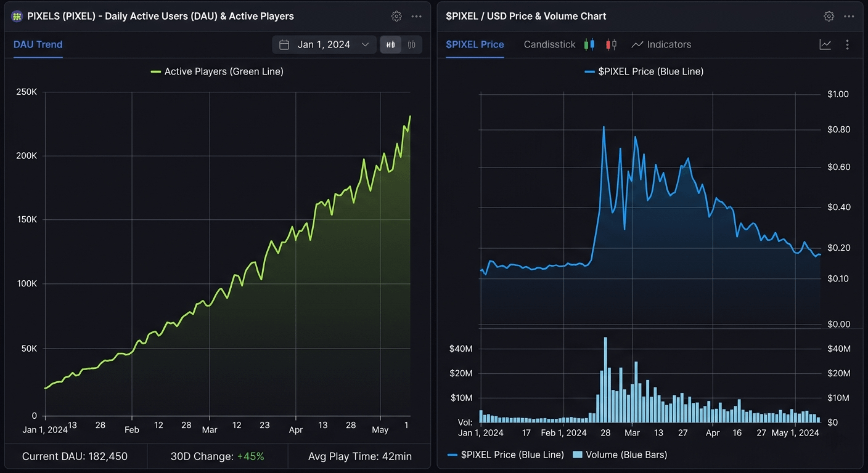The image size is (868, 473).
Task: Select the red candlestick icon
Action: pyautogui.click(x=611, y=44)
